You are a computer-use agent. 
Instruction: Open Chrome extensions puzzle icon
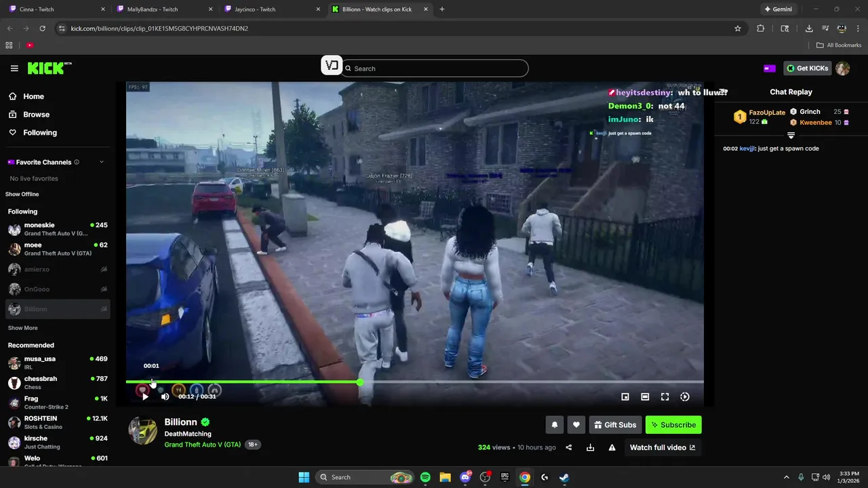(760, 28)
